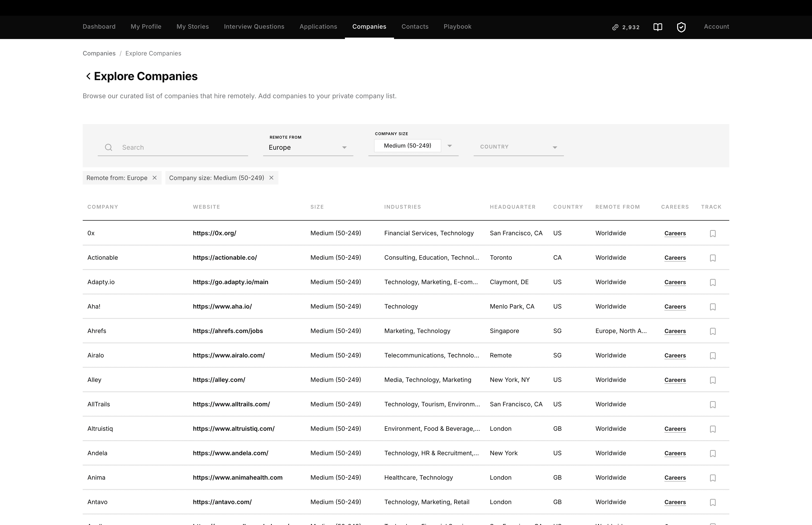Toggle tracking for Alley company
The image size is (812, 525).
pyautogui.click(x=713, y=380)
